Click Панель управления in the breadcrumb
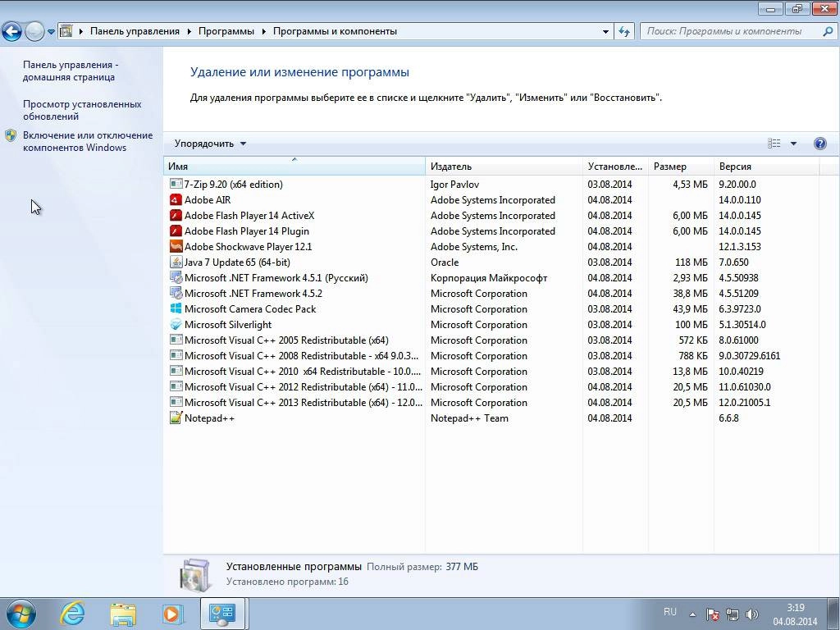The width and height of the screenshot is (840, 630). tap(135, 31)
